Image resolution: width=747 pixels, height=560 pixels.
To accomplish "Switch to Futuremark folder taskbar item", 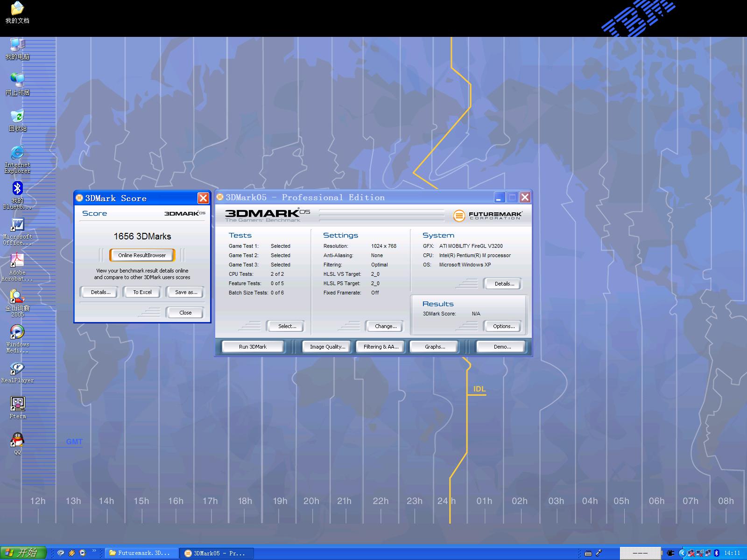I will click(x=142, y=553).
